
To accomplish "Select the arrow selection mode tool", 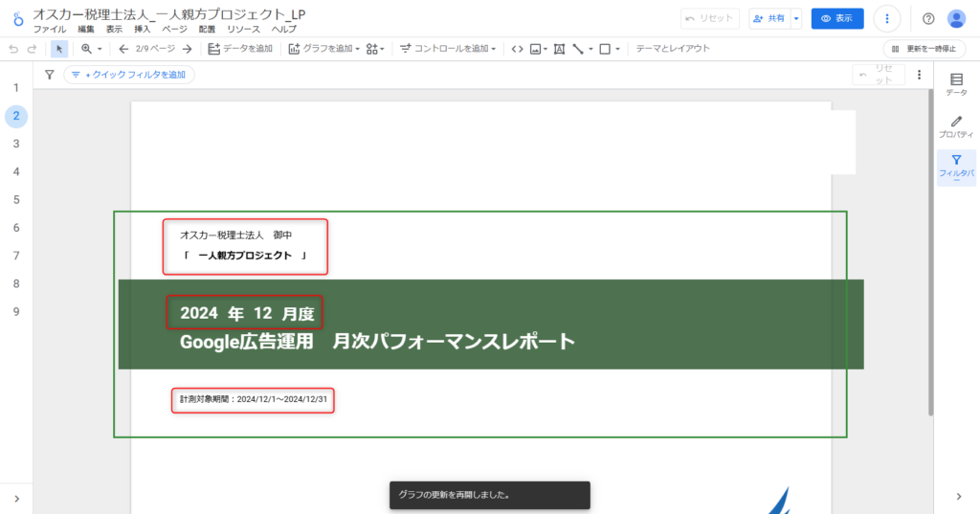I will click(x=59, y=49).
